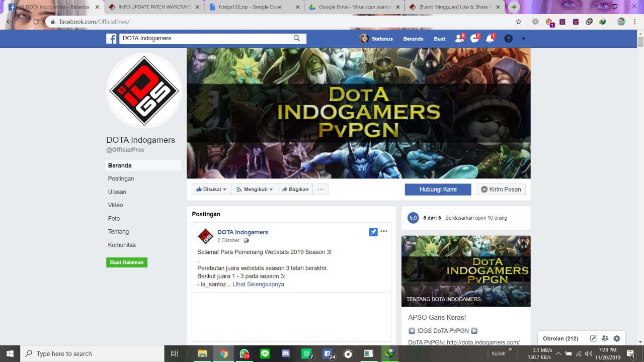Click the Facebook logo icon
The height and width of the screenshot is (362, 644).
pyautogui.click(x=111, y=39)
